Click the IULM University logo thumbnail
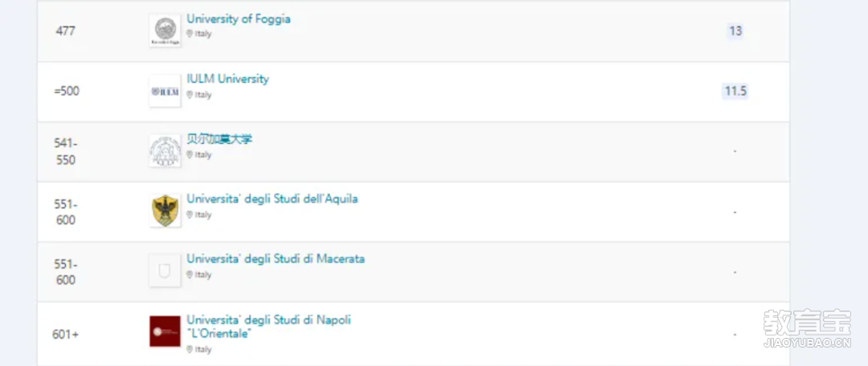This screenshot has height=366, width=868. pyautogui.click(x=165, y=91)
